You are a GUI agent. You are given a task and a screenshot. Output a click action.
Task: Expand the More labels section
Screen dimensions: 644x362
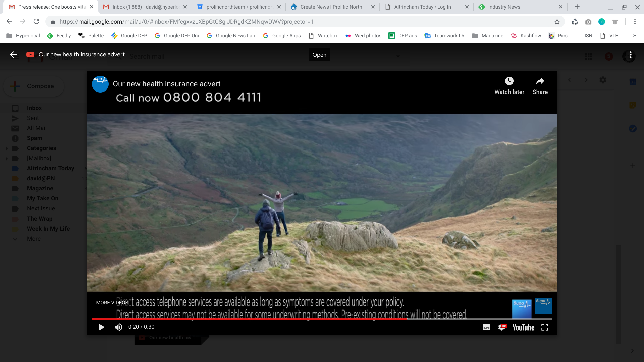[15, 239]
